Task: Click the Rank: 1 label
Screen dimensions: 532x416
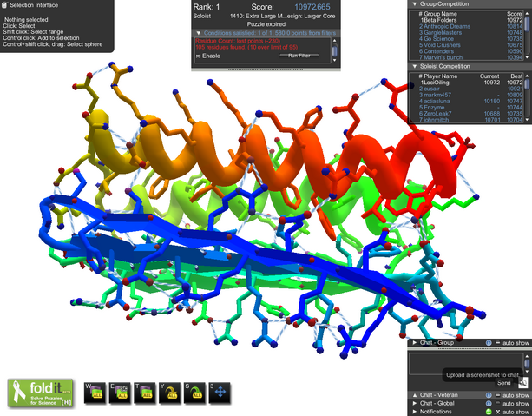Action: click(207, 7)
